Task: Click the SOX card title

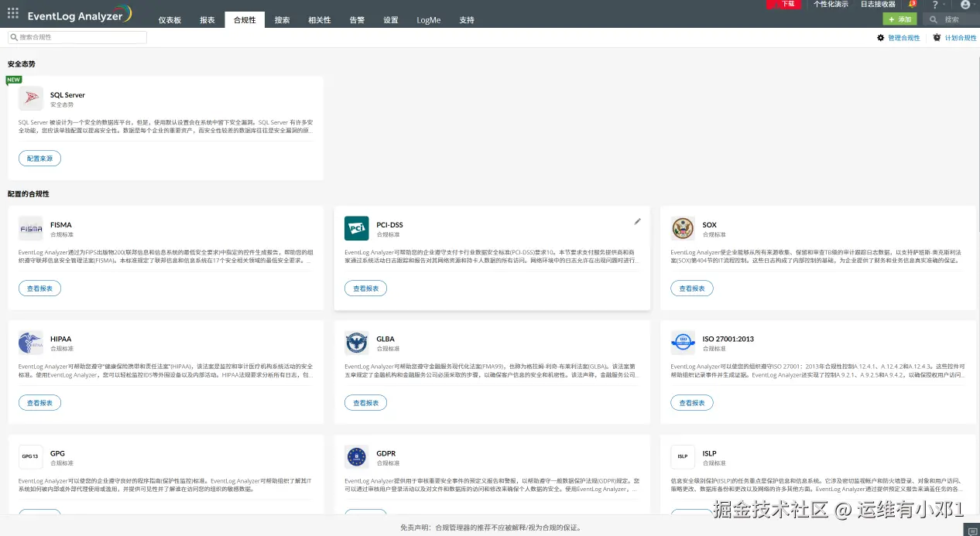Action: pyautogui.click(x=710, y=225)
